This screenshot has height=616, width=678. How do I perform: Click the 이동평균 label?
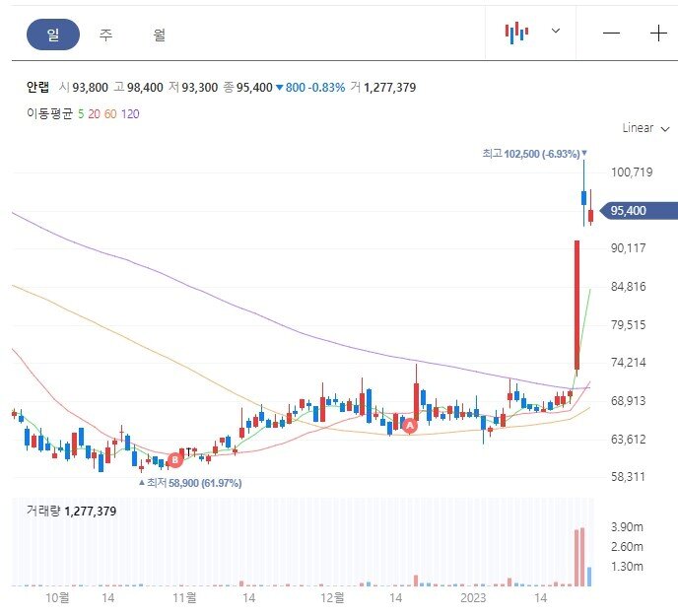pos(49,113)
